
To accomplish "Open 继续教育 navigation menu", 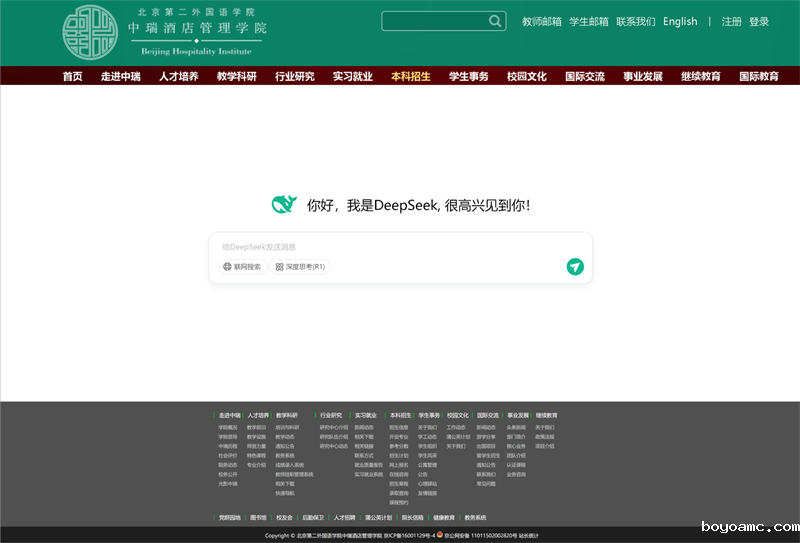I will [x=701, y=76].
